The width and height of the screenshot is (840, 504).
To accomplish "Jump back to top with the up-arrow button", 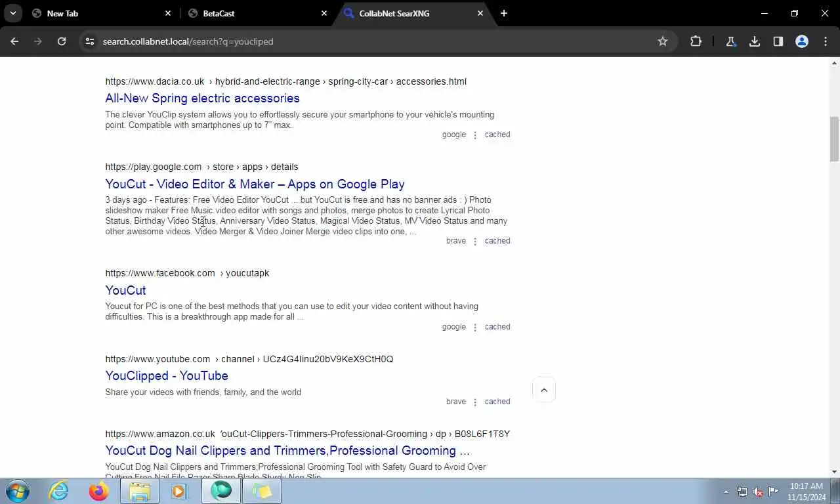I will point(544,390).
